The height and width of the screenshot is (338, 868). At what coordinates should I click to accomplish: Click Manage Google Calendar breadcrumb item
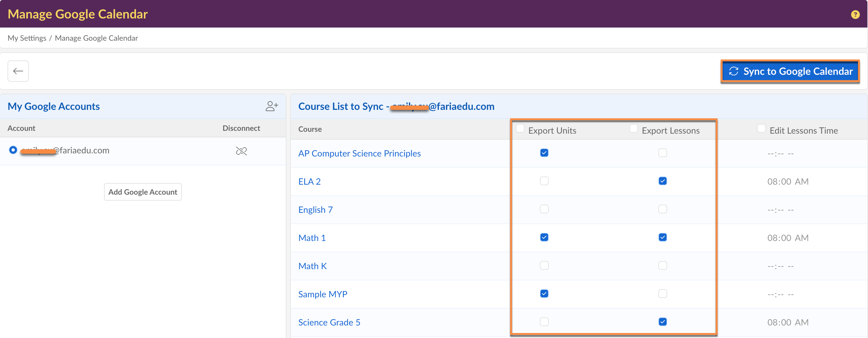tap(97, 38)
